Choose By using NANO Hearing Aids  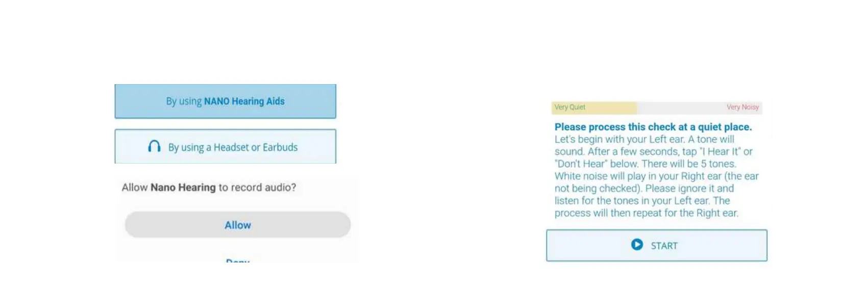pos(225,101)
